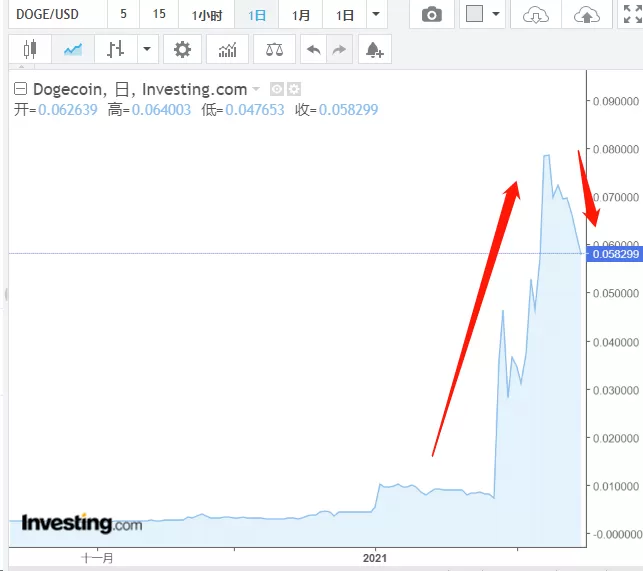Select the 15 minute interval tab

[x=159, y=14]
